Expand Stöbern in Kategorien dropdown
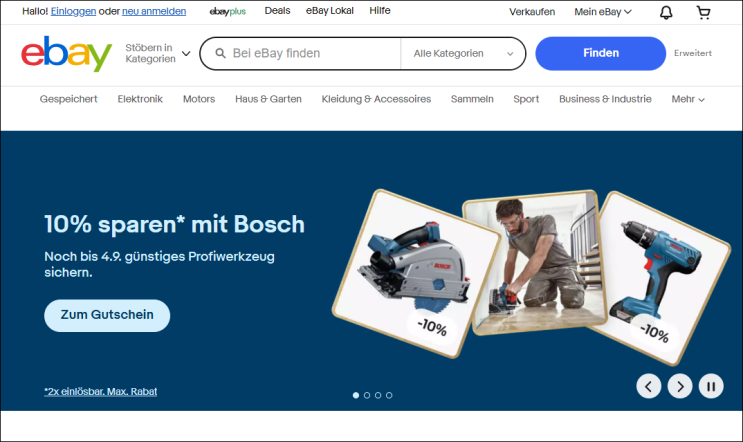This screenshot has height=442, width=743. (158, 53)
